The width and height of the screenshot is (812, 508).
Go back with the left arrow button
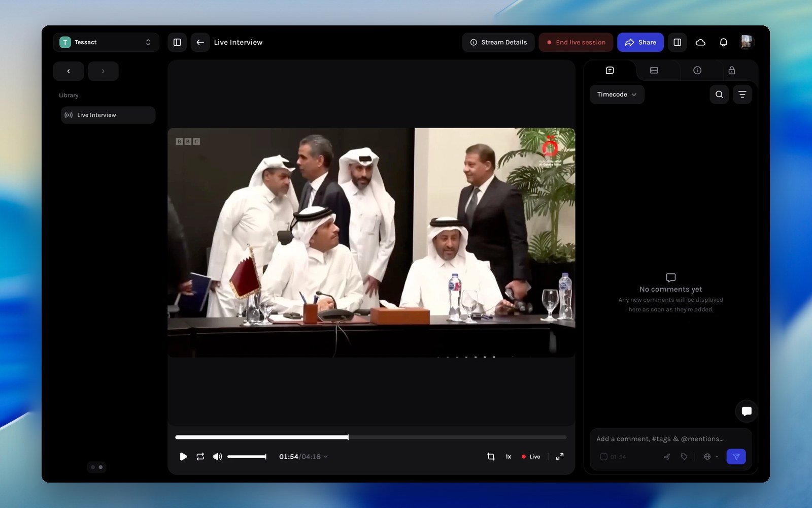tap(200, 42)
